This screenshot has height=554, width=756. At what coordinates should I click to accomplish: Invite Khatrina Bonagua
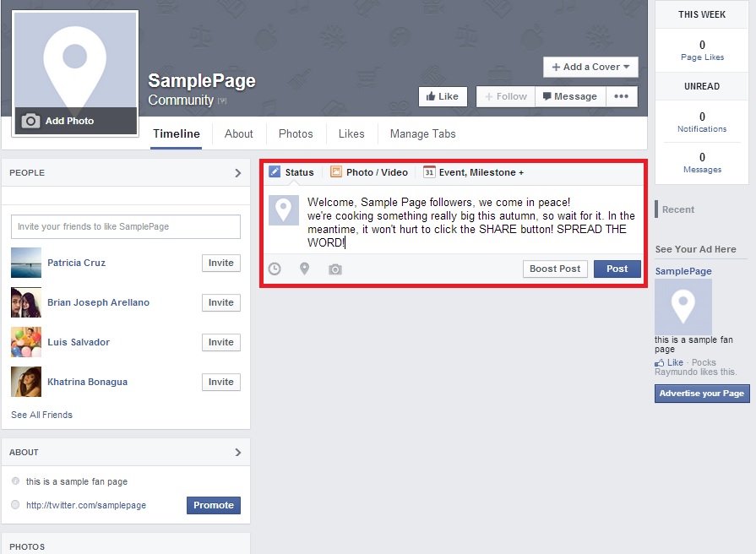(220, 382)
